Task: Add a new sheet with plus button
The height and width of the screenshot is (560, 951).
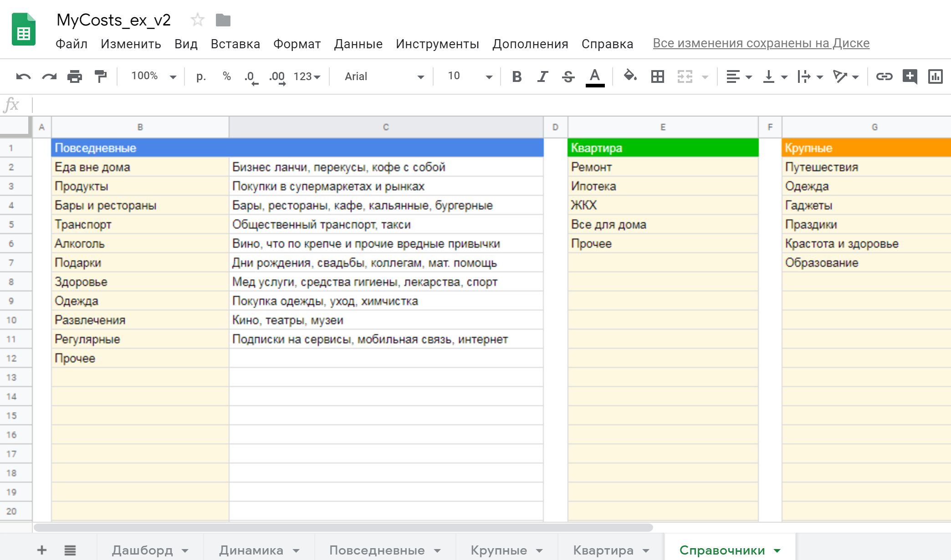Action: coord(42,550)
